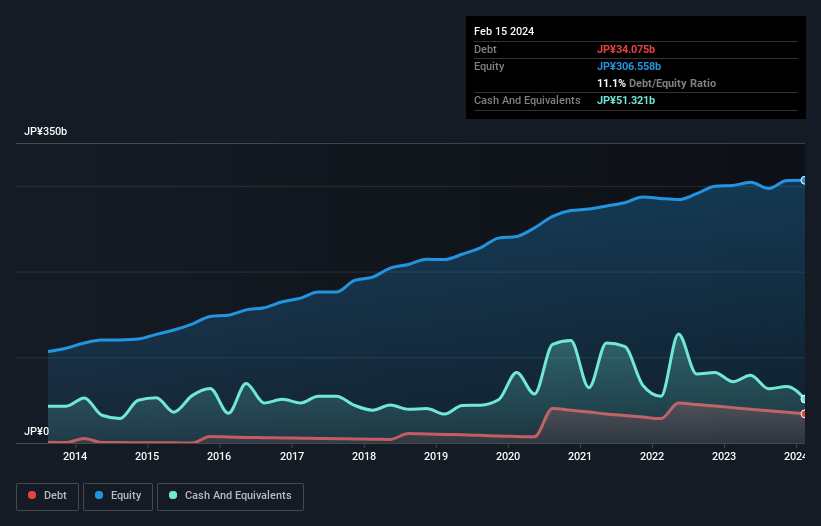Click the 2017 x-axis label
821x526 pixels.
click(292, 456)
